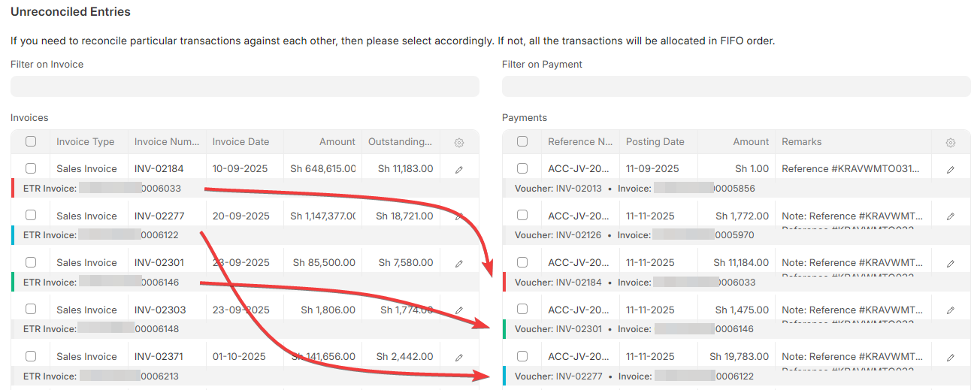Edit the INV-02371 invoice row
Screen dimensions: 980x390
click(x=459, y=357)
